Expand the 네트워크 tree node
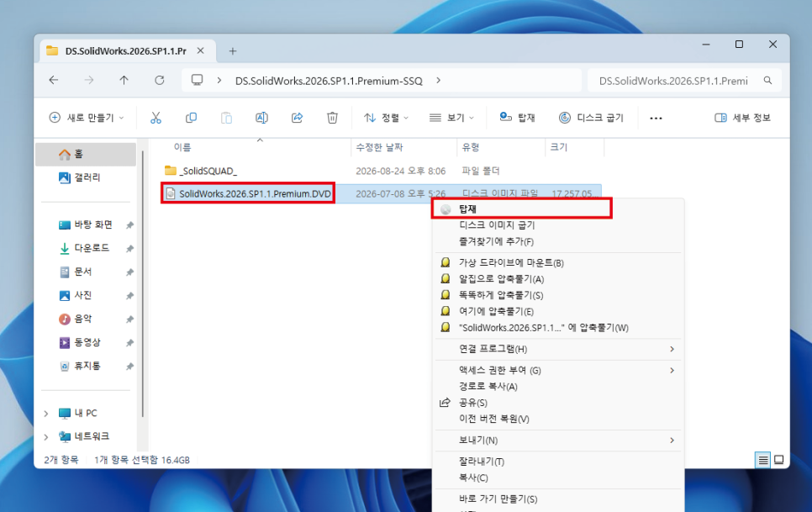The height and width of the screenshot is (512, 812). [46, 437]
